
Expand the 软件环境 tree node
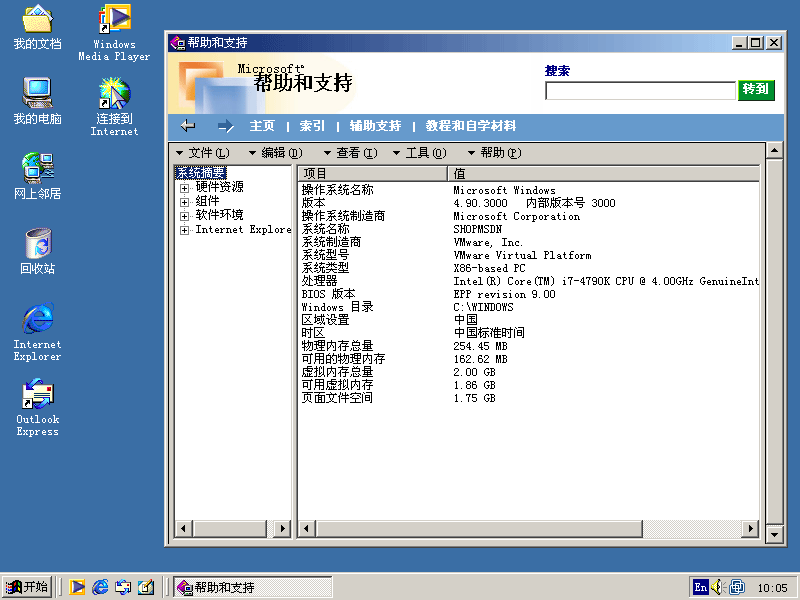(x=184, y=215)
